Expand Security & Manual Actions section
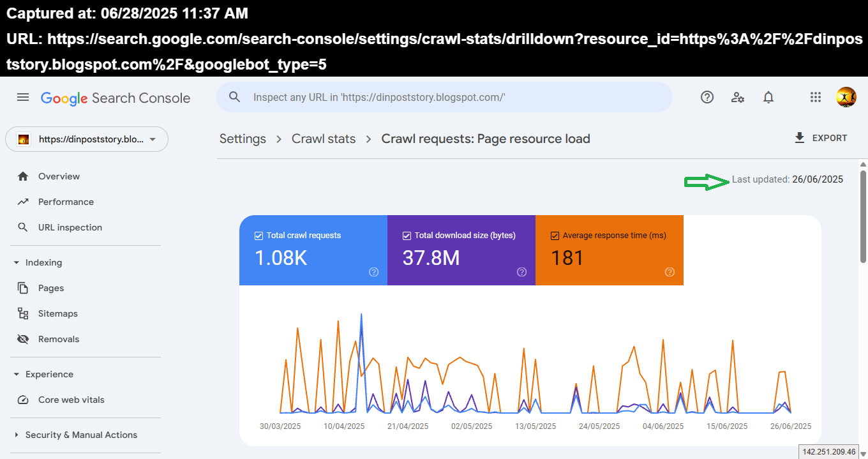Image resolution: width=868 pixels, height=459 pixels. [x=17, y=435]
